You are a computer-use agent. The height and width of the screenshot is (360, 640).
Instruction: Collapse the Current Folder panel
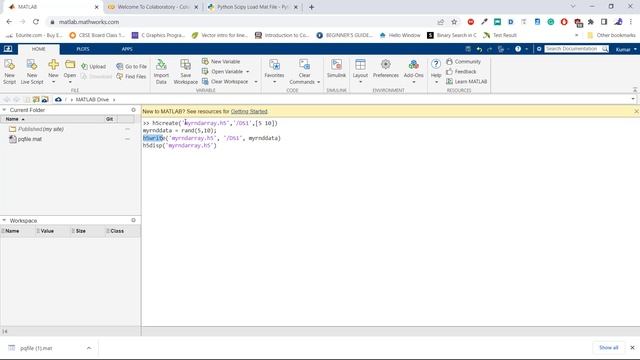[x=4, y=110]
